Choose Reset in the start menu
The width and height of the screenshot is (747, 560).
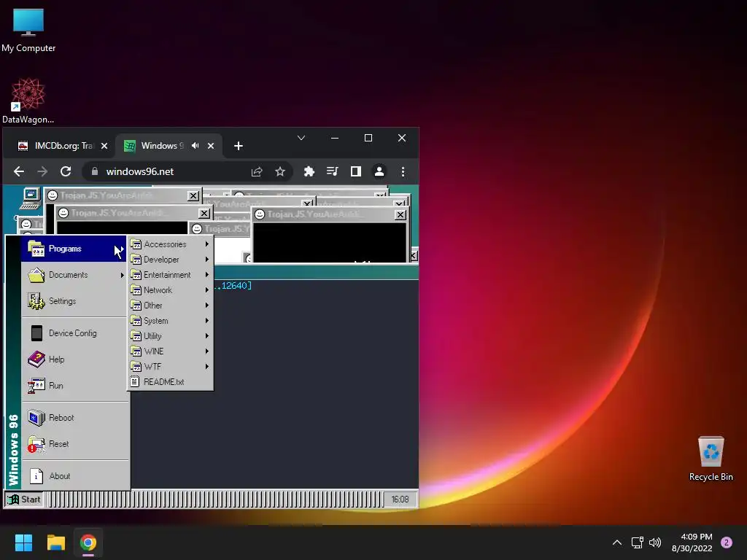click(74, 444)
